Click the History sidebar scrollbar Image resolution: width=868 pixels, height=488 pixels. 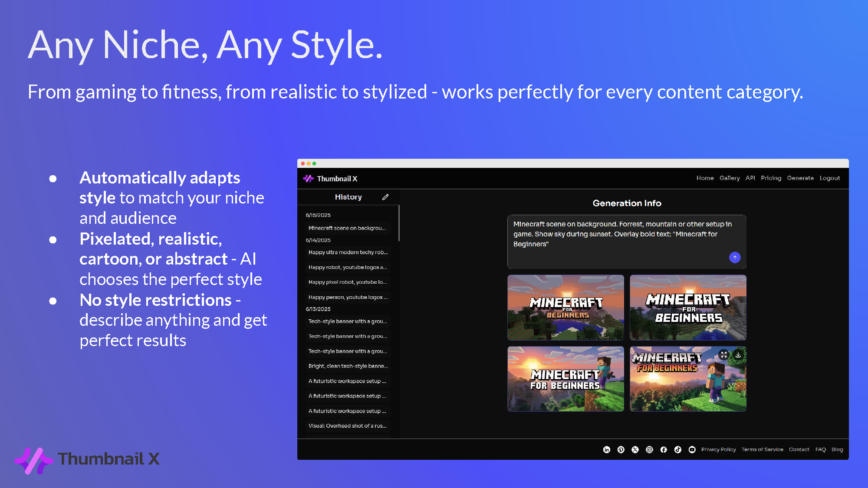[x=398, y=223]
